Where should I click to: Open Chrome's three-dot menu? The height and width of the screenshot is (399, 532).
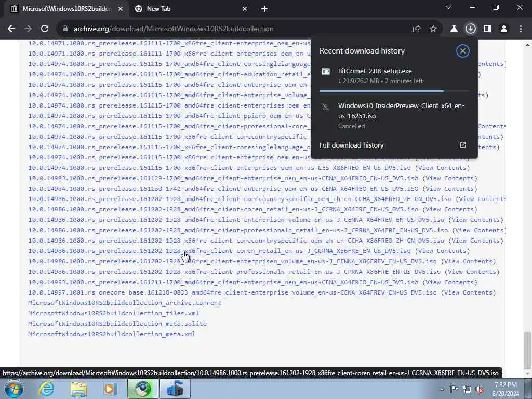pyautogui.click(x=521, y=29)
